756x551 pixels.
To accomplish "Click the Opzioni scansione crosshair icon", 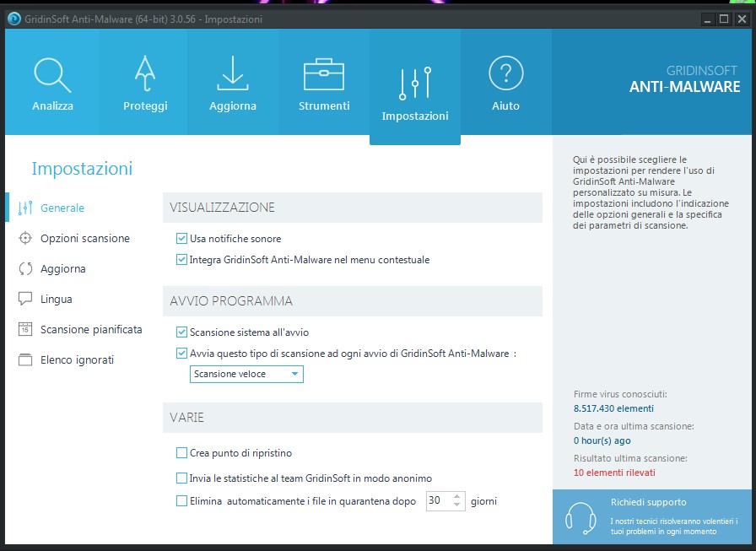I will click(25, 238).
